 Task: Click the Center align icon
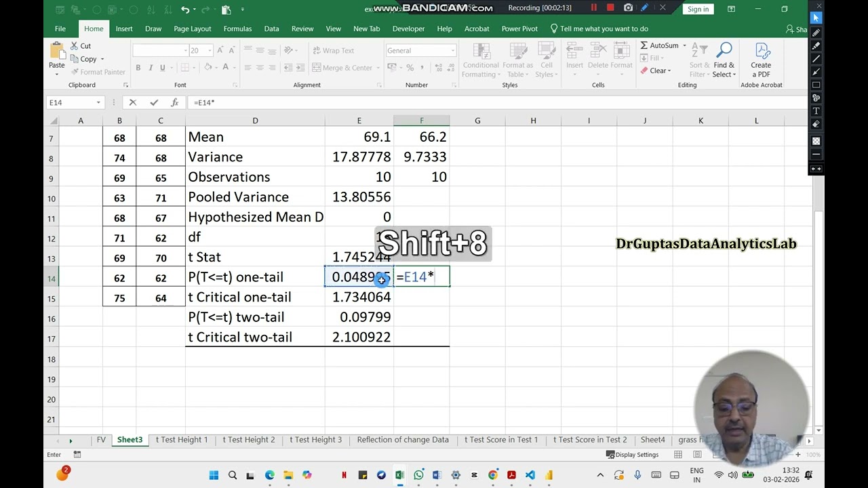click(260, 68)
